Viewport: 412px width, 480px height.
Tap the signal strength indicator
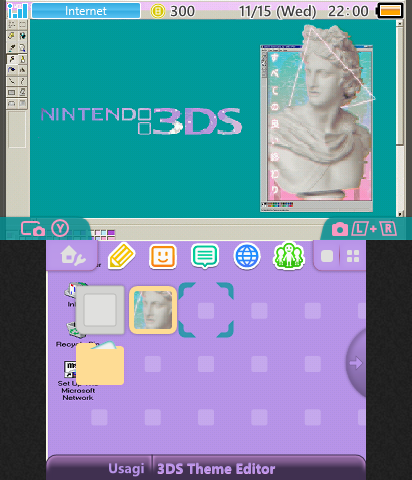[18, 11]
